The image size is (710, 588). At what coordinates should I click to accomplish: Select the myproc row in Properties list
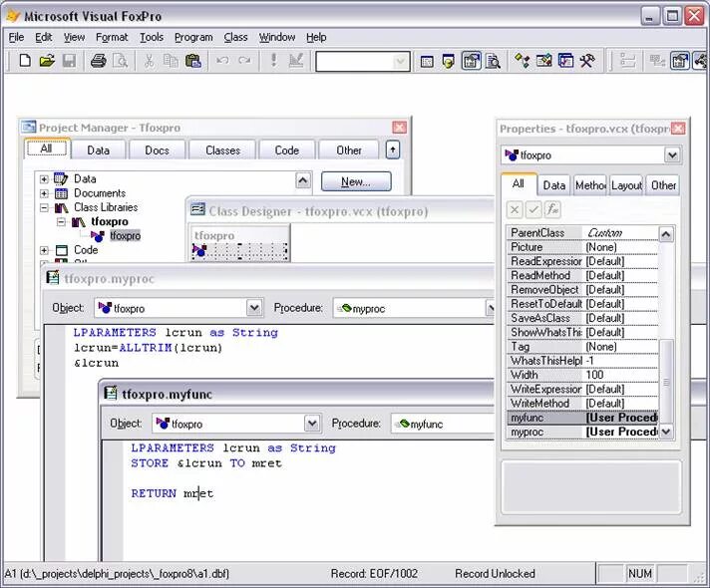[582, 432]
